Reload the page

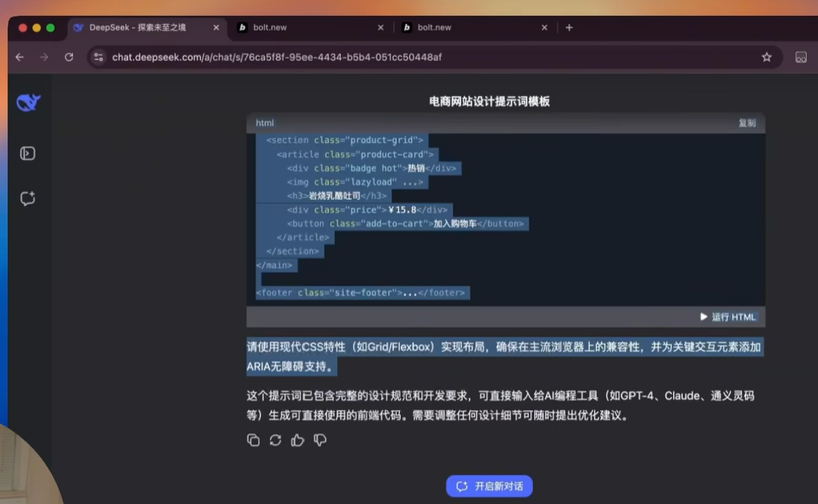tap(69, 57)
